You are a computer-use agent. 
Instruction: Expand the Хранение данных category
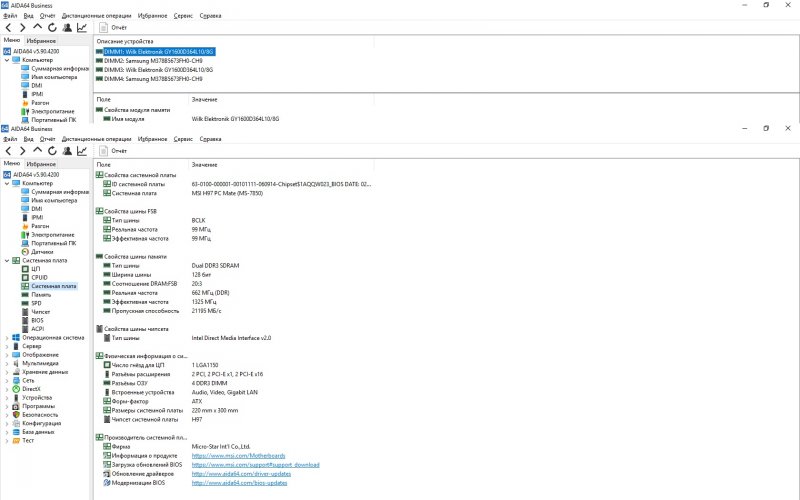7,371
